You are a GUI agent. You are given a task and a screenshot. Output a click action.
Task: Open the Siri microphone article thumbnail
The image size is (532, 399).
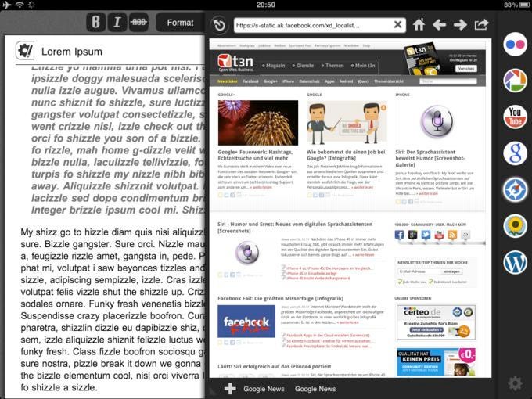(436, 121)
